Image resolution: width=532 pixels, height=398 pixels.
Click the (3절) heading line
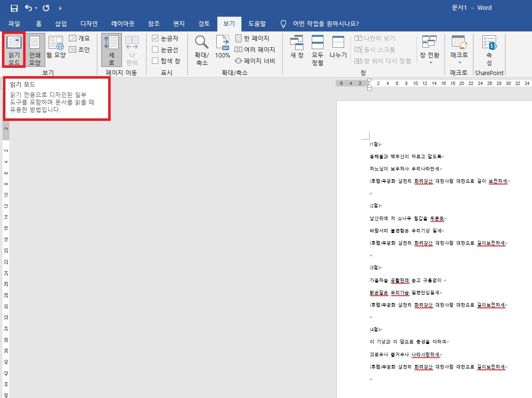click(375, 267)
